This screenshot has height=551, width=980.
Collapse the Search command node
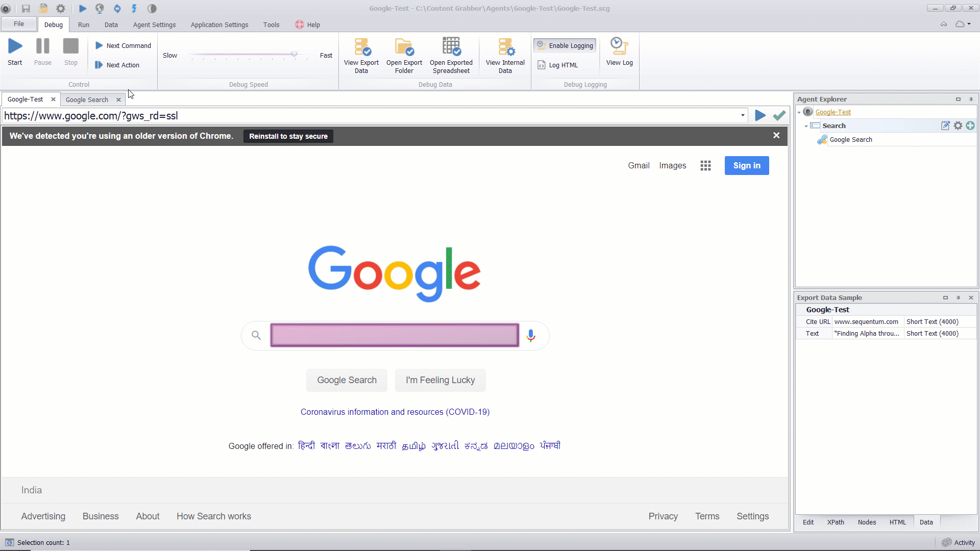pos(806,126)
